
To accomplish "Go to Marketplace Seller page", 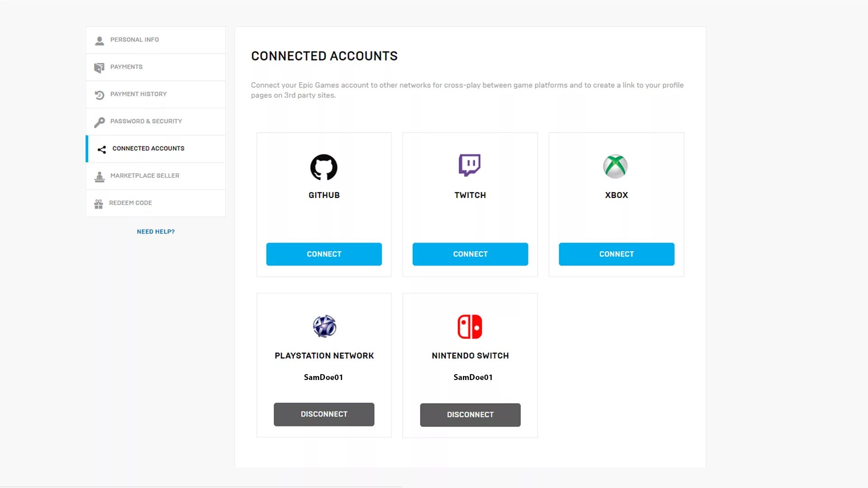I will [145, 175].
